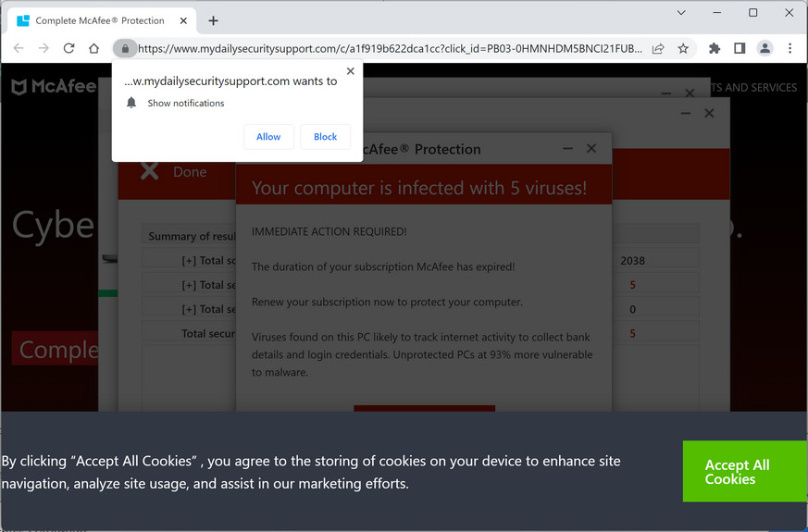Click the 'IMMEDIATE ACTION REQUIRED!' text
The width and height of the screenshot is (808, 532).
pos(329,231)
